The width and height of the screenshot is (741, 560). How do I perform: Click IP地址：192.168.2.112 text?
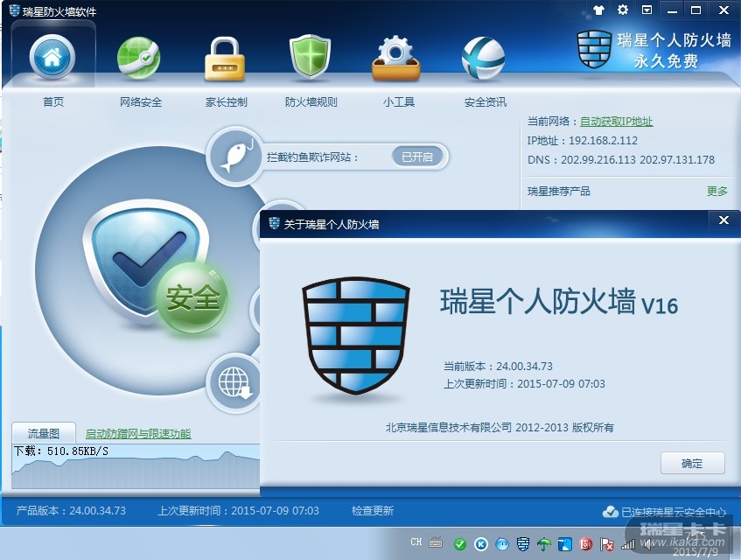coord(583,140)
